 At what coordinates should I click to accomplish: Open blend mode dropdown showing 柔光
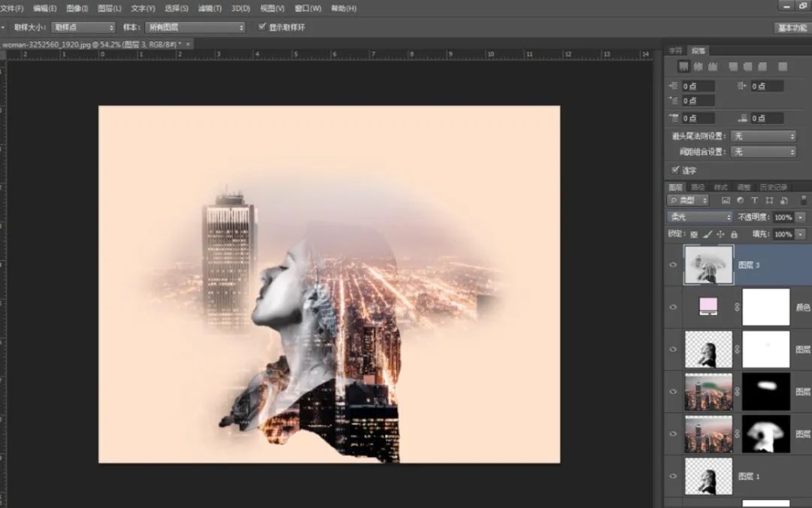[x=700, y=217]
